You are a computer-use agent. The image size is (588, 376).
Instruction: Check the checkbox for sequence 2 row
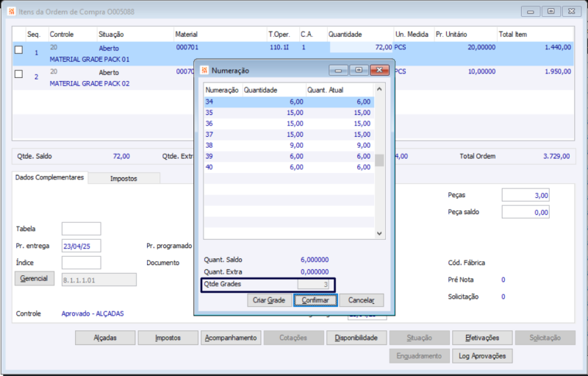click(19, 74)
